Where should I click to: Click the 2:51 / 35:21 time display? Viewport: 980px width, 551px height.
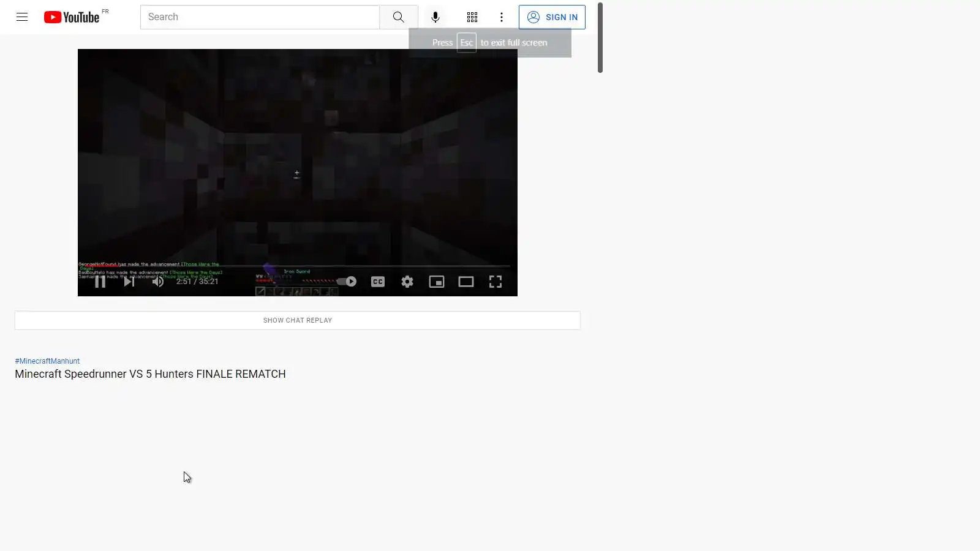point(197,282)
